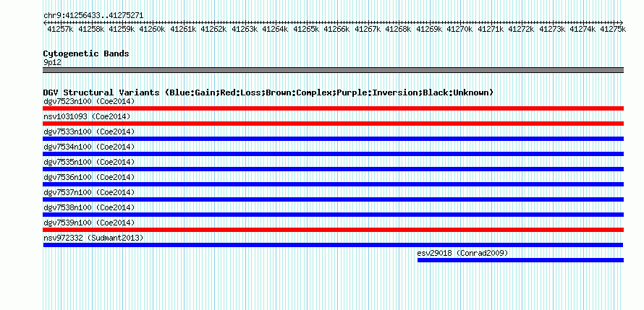Viewport: 644px width, 310px height.
Task: Click the blue gain bar under dgv7533n100
Action: 333,139
